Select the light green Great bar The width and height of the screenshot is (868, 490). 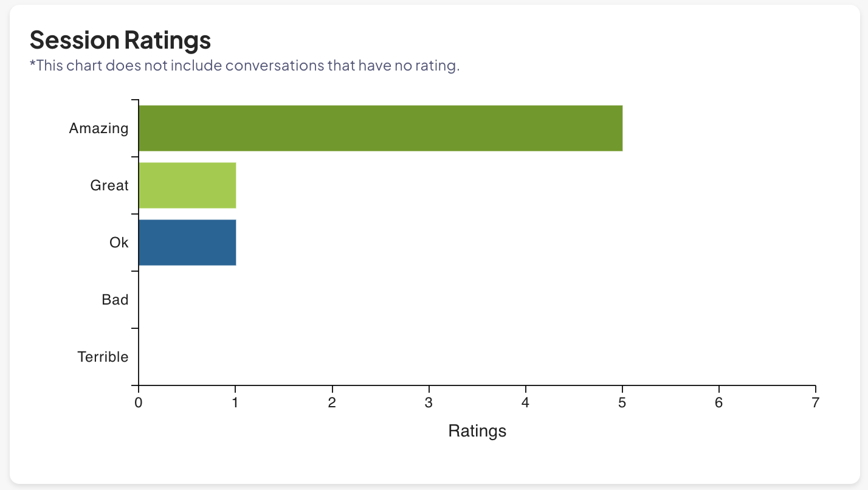[x=187, y=185]
